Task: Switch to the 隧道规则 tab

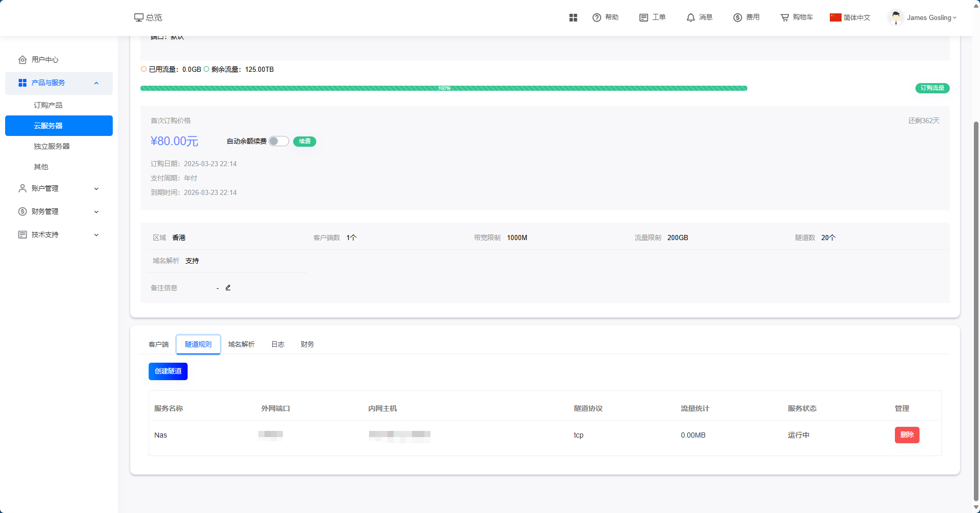Action: (x=198, y=344)
